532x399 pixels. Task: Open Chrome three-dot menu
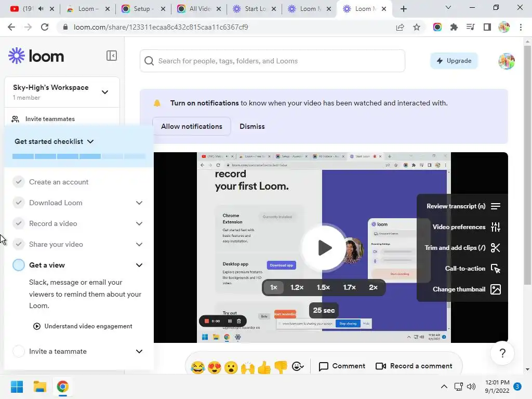click(521, 27)
